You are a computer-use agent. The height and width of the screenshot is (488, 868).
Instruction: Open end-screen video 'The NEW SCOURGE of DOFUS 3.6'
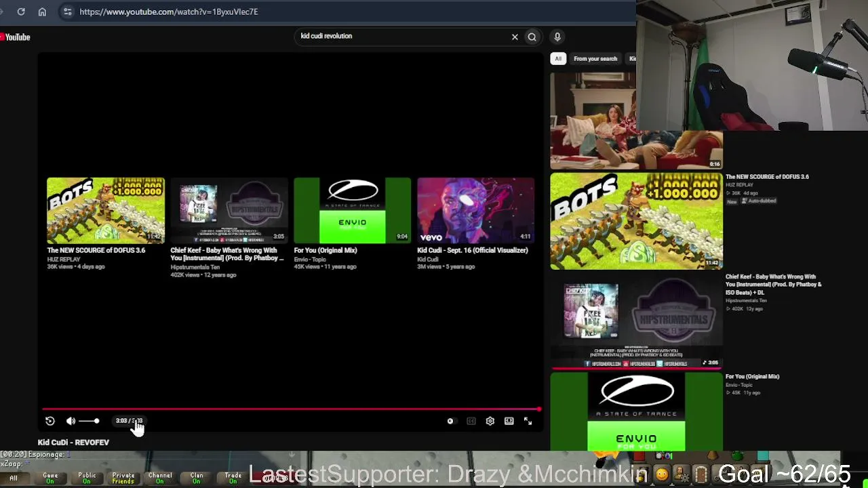point(106,211)
